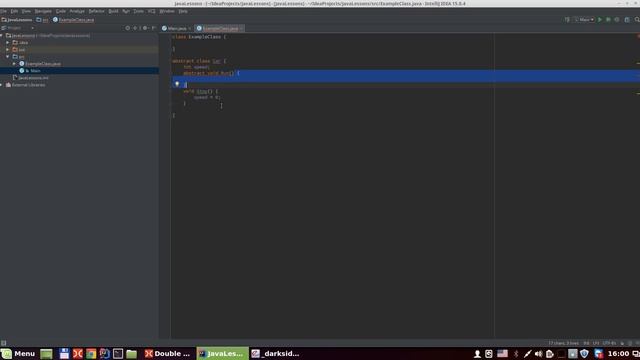Open the View menu

(x=26, y=11)
